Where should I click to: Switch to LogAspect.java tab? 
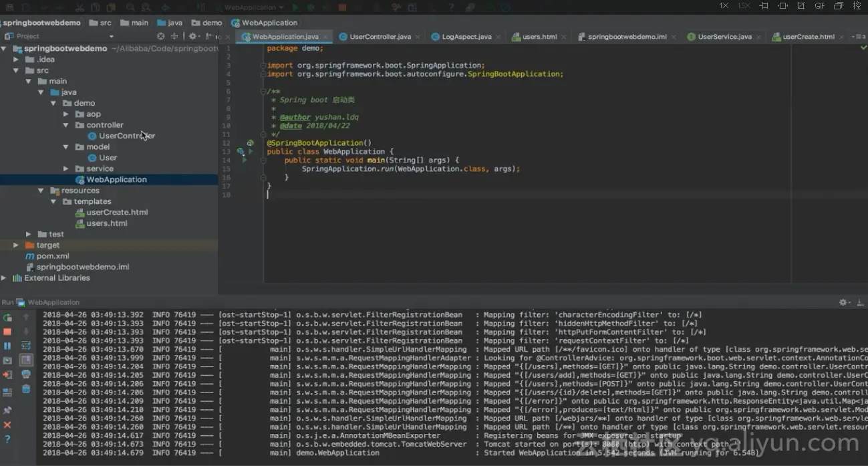coord(466,37)
